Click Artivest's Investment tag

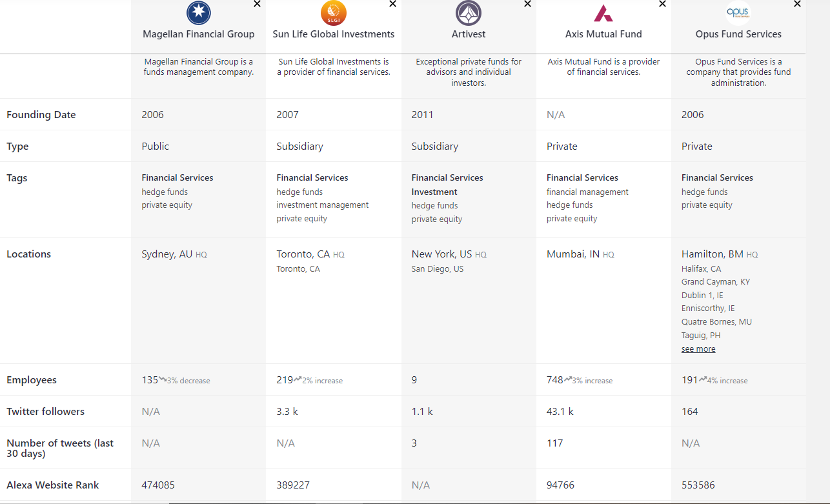coord(434,192)
